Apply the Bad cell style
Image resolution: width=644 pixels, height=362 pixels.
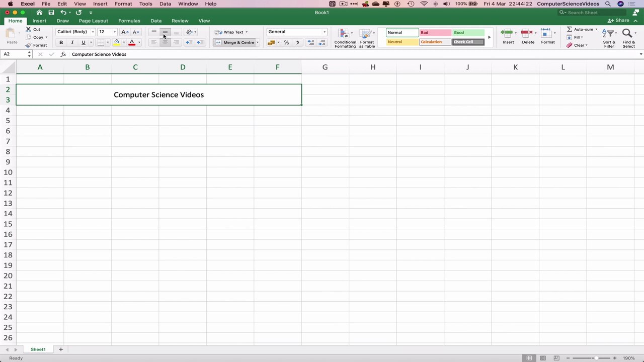click(x=435, y=32)
